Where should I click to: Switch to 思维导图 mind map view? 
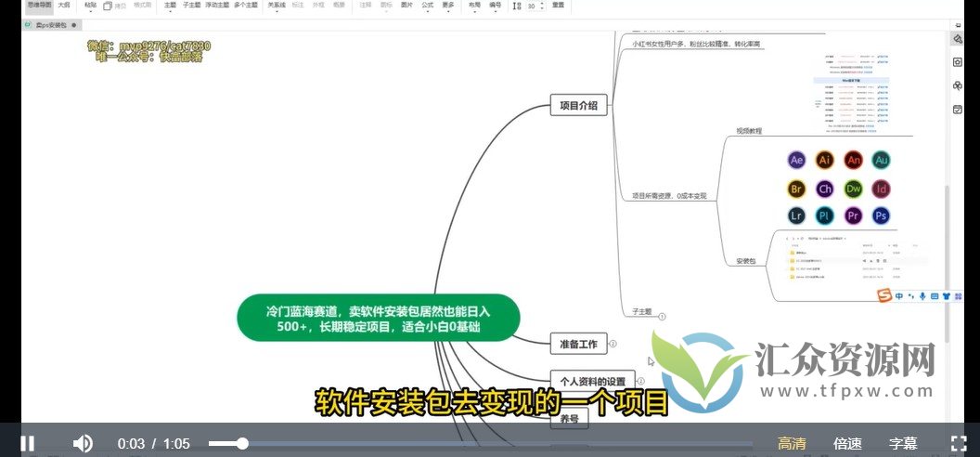pos(37,5)
